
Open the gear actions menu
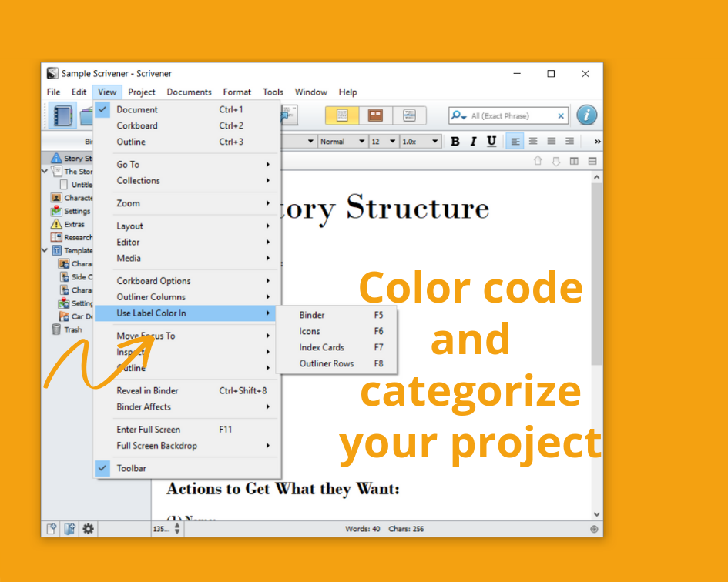pyautogui.click(x=89, y=529)
